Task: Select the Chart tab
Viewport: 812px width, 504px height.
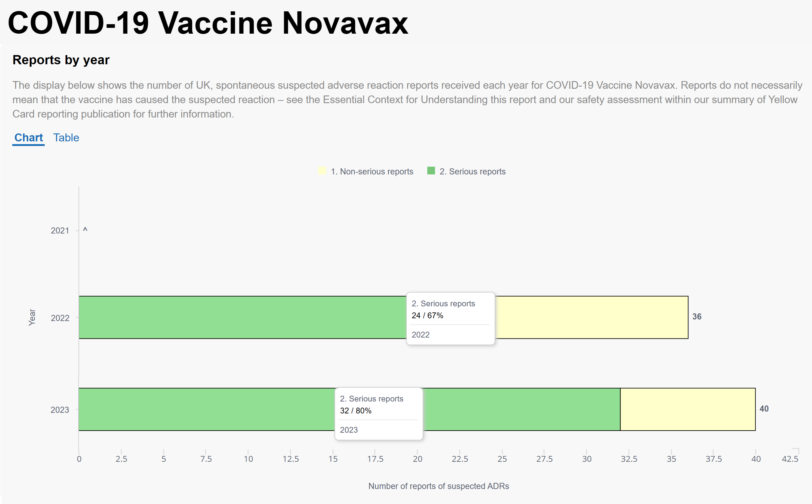Action: [x=29, y=138]
